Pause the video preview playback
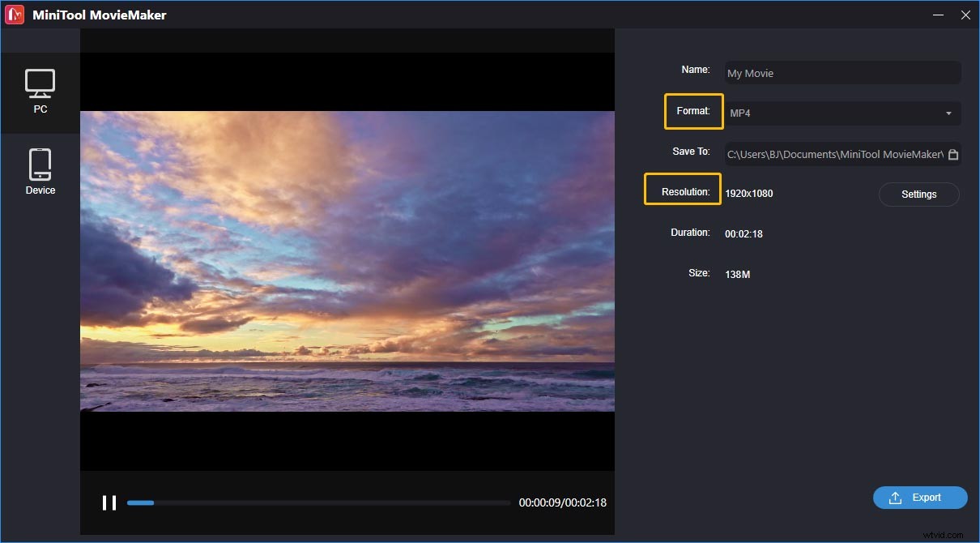This screenshot has width=980, height=543. [x=109, y=502]
